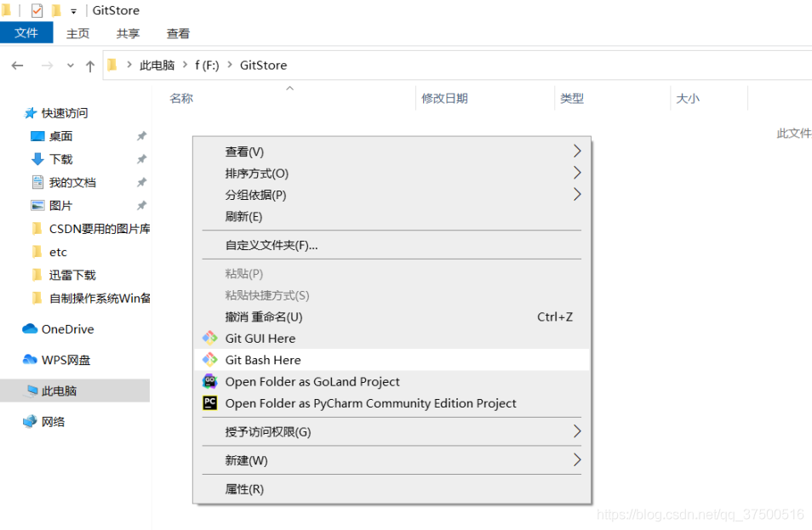The height and width of the screenshot is (530, 812).
Task: Toggle the checkmark icon in title bar
Action: 37,10
